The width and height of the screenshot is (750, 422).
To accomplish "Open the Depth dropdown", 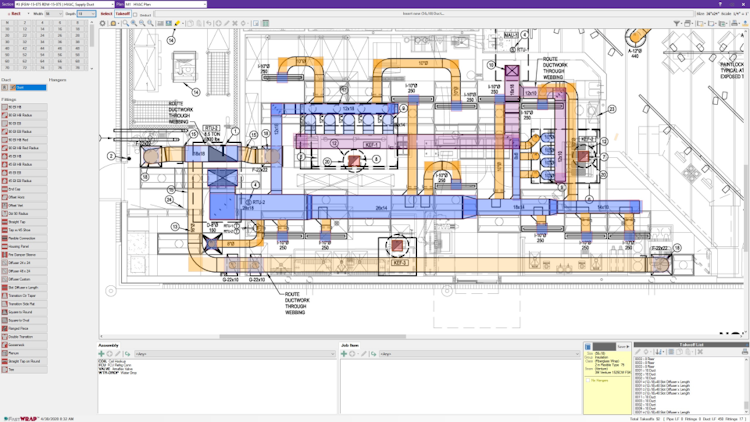I will coord(87,14).
